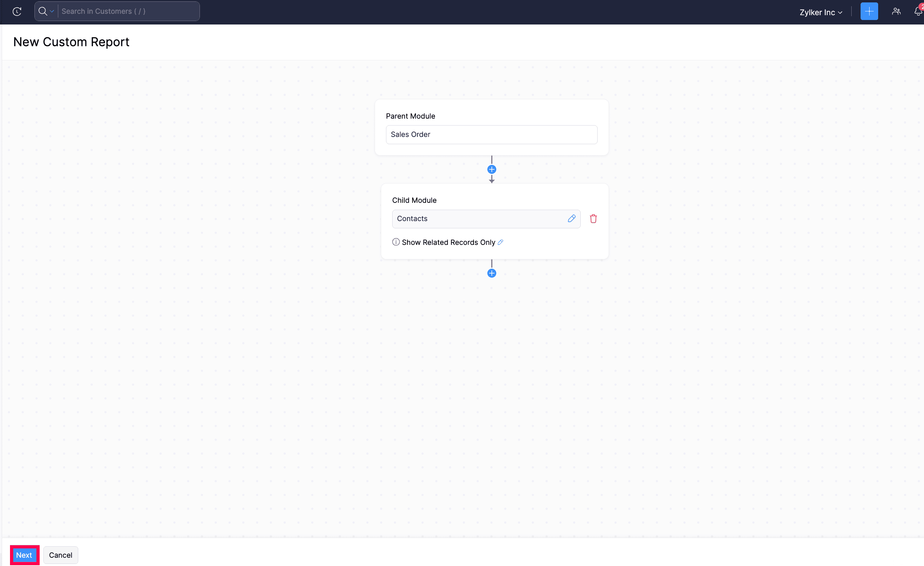Open the Zylker Inc organization dropdown

click(x=821, y=12)
